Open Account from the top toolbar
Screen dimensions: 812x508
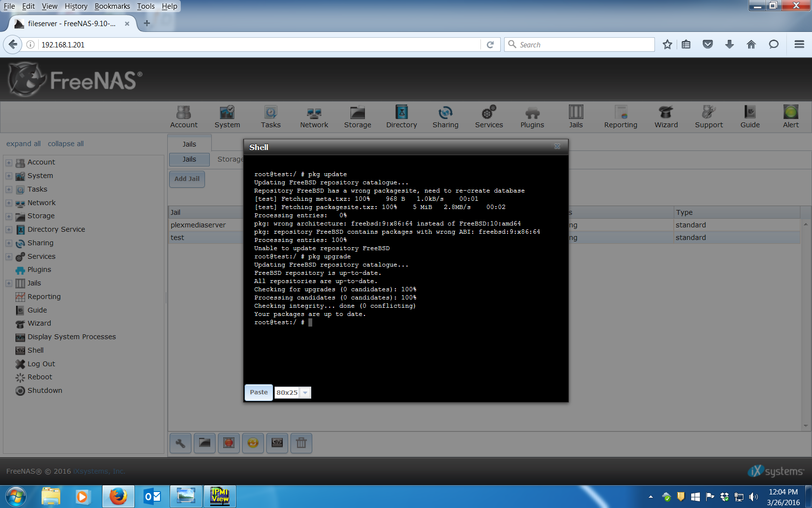point(184,117)
